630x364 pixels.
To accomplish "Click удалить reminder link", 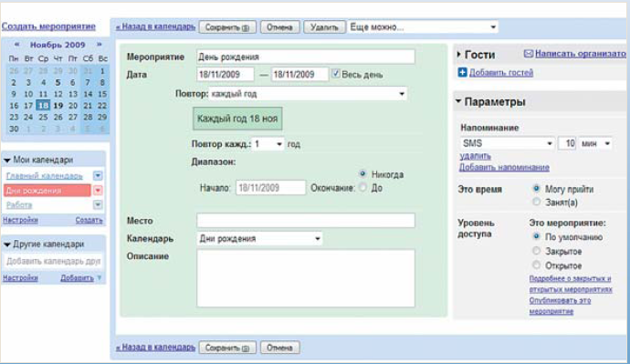I will click(x=476, y=156).
